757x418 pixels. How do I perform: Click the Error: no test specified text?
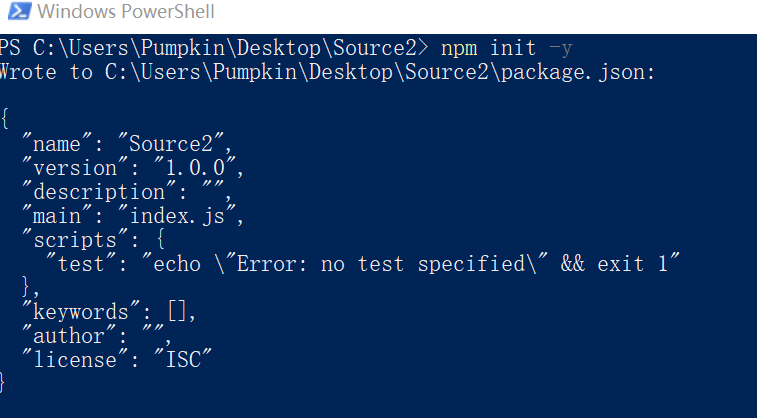[x=380, y=264]
